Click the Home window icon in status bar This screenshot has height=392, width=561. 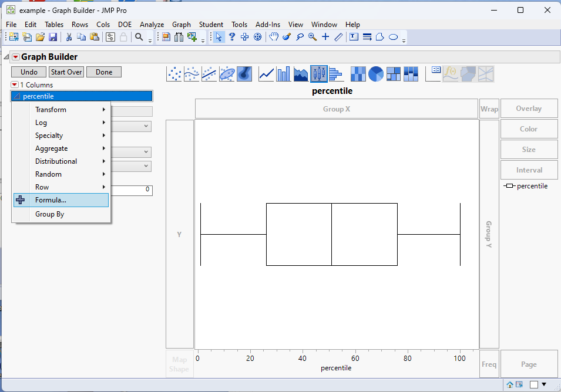click(x=510, y=384)
